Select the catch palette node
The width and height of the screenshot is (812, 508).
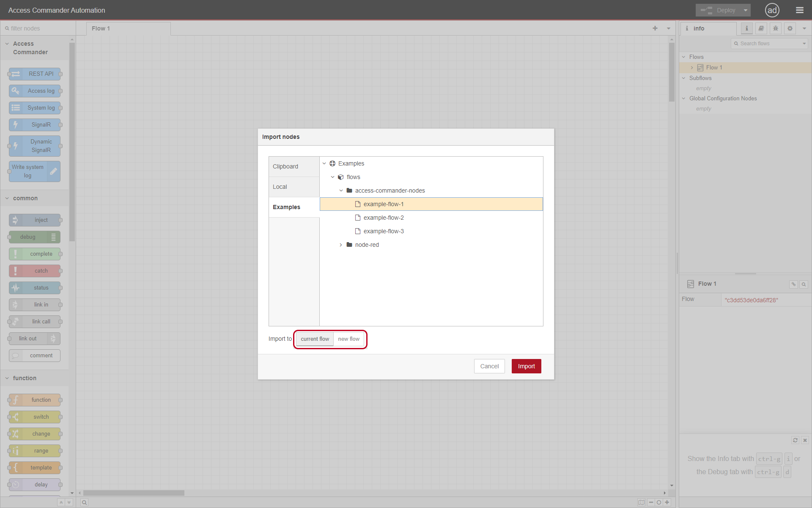pyautogui.click(x=35, y=271)
